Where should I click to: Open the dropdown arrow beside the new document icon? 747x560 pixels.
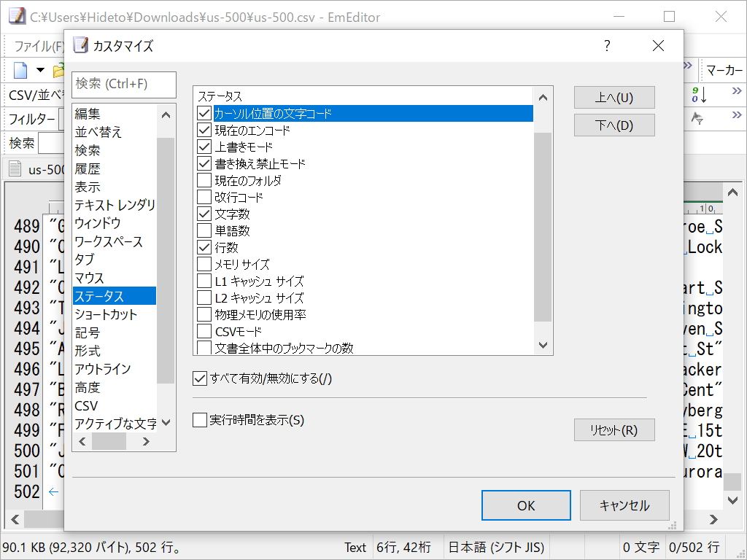(40, 70)
